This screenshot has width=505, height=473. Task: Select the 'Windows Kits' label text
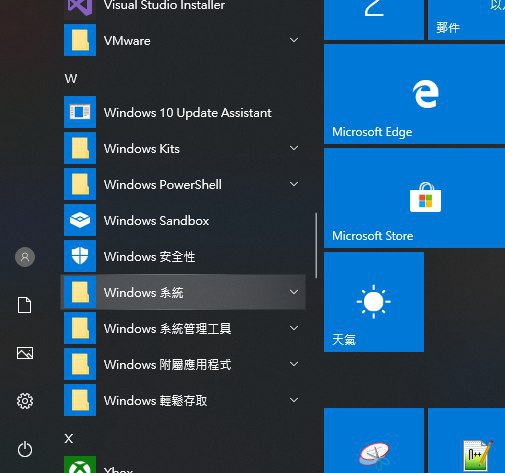point(142,149)
